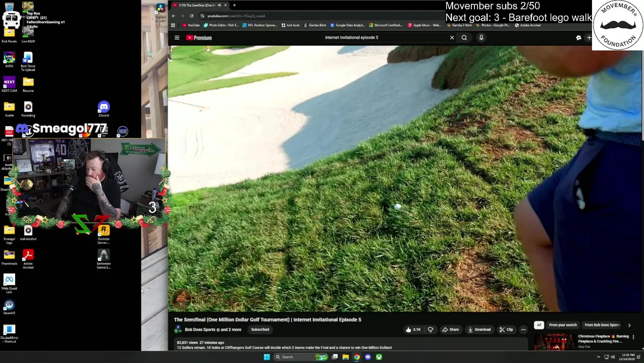Start voice search with microphone icon
The height and width of the screenshot is (363, 644).
[481, 37]
